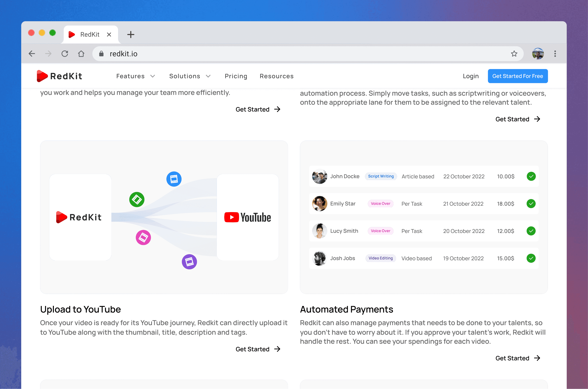588x389 pixels.
Task: Click Josh Jobs' green payment checkmark
Action: pyautogui.click(x=531, y=258)
